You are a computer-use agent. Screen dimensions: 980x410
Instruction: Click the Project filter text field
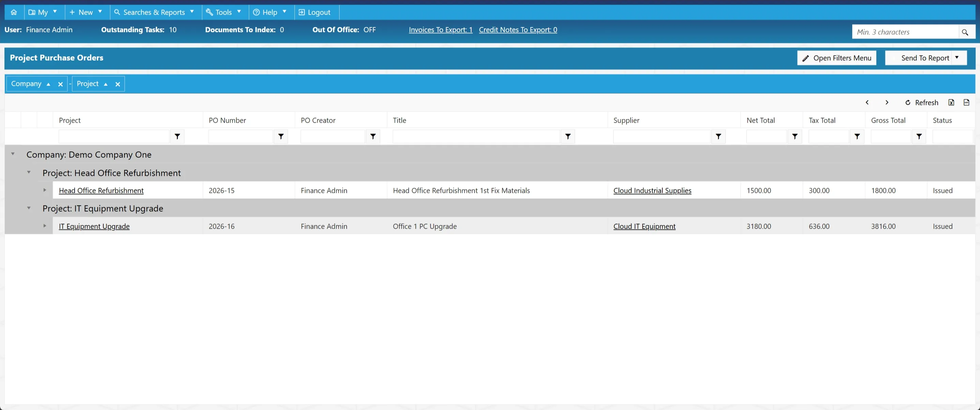[114, 137]
